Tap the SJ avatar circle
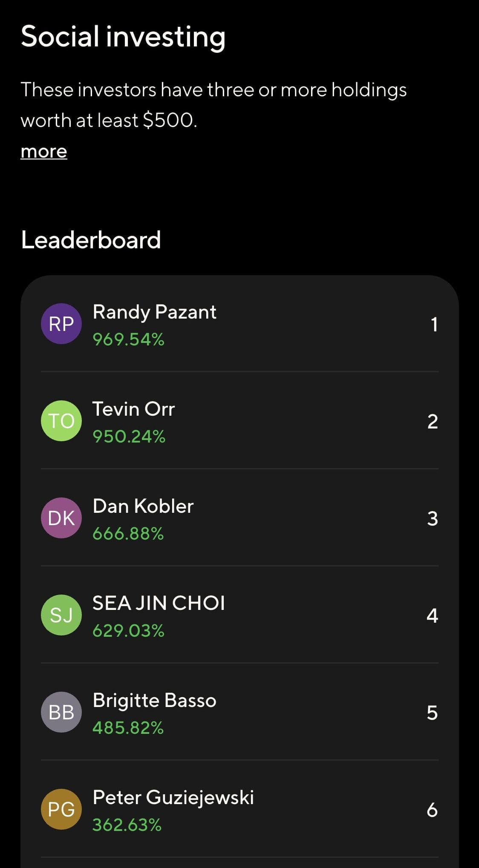 coord(61,615)
